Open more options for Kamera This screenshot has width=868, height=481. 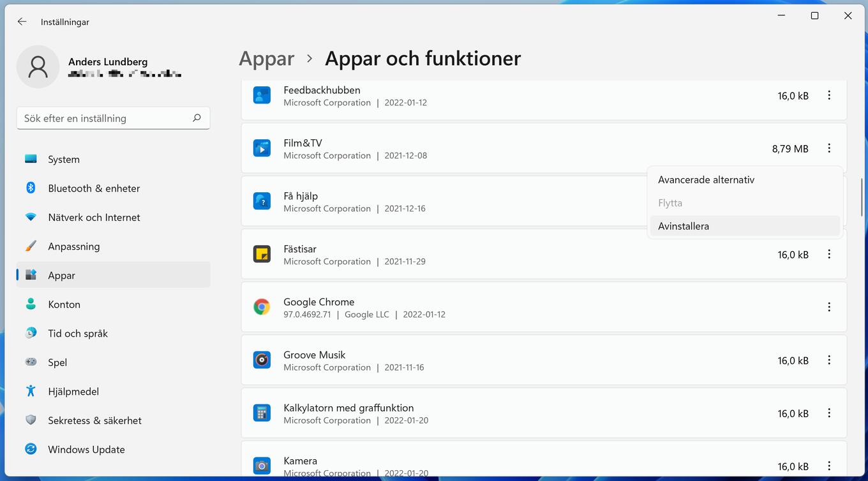coord(829,466)
